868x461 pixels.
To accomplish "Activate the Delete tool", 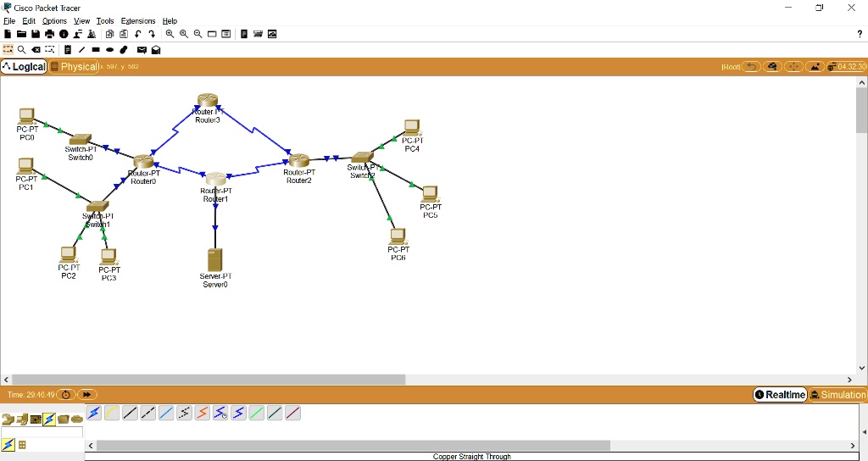I will [36, 50].
